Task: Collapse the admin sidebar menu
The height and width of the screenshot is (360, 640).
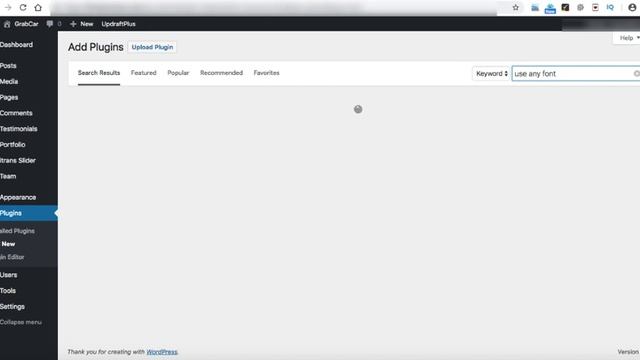Action: 21,322
